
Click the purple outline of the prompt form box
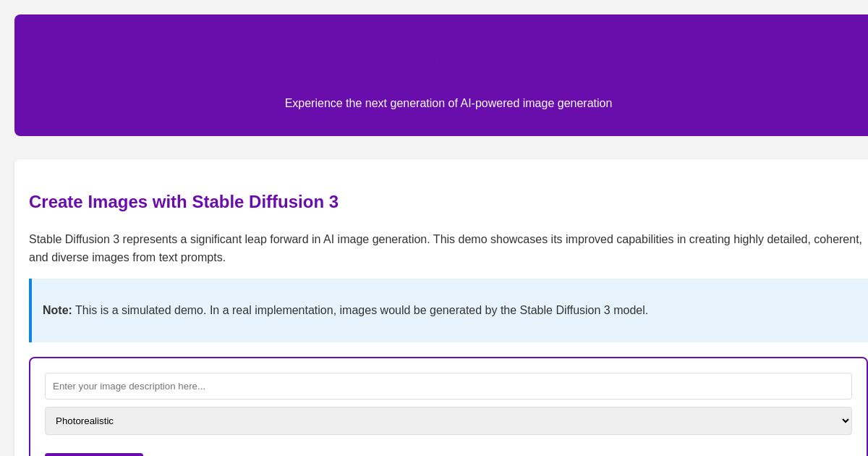click(30, 405)
